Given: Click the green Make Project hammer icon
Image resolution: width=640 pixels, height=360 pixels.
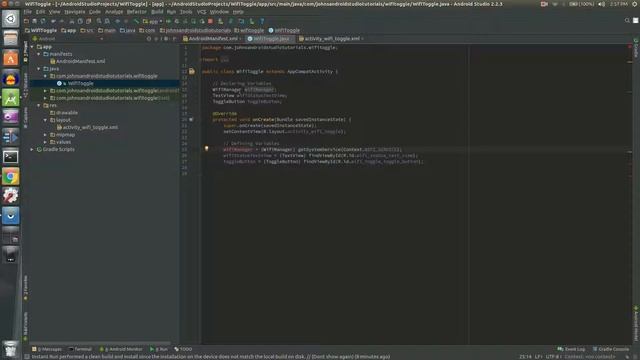Looking at the screenshot, I should pos(137,21).
